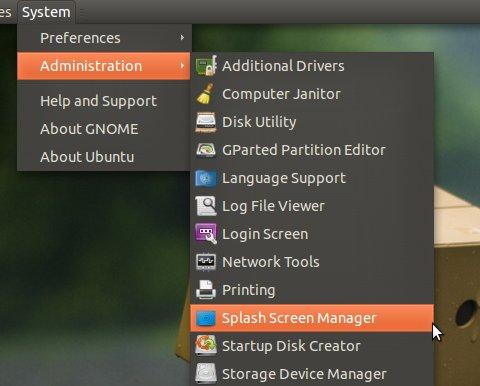Launch Computer Janitor from its label
Image resolution: width=480 pixels, height=386 pixels.
[281, 94]
